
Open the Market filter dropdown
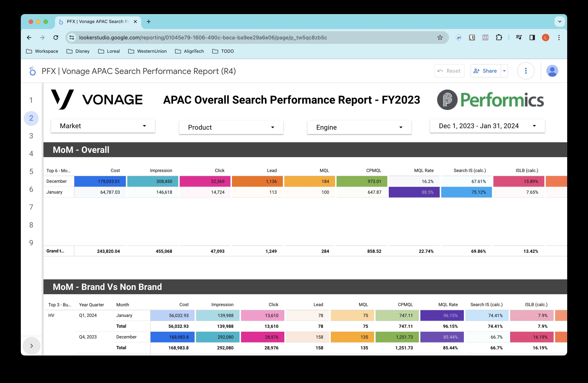click(103, 126)
